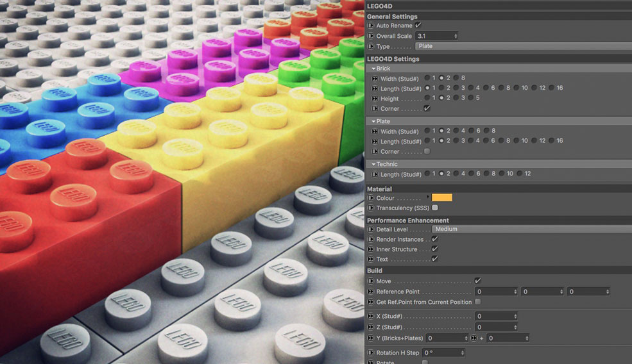The width and height of the screenshot is (632, 364).
Task: Enable Translucency (SSS) checkbox
Action: (435, 208)
